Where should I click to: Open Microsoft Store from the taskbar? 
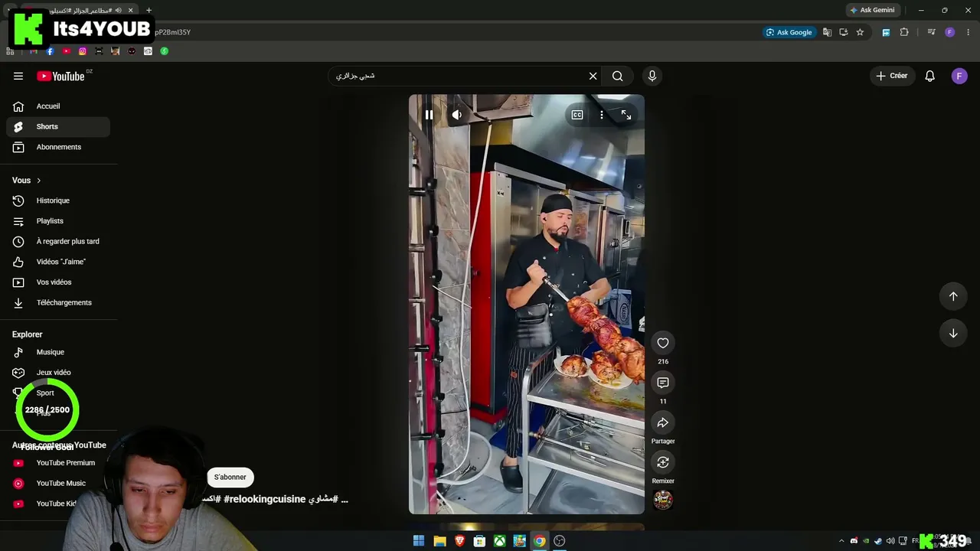point(479,541)
